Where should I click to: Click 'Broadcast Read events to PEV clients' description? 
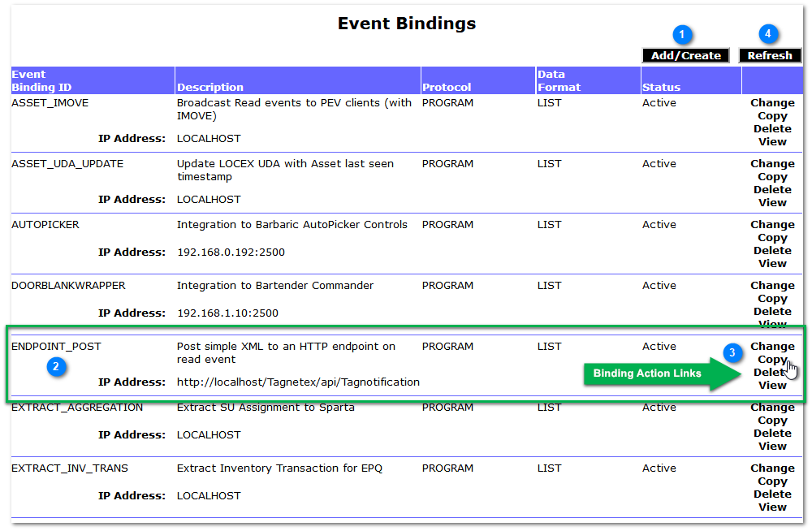(294, 109)
